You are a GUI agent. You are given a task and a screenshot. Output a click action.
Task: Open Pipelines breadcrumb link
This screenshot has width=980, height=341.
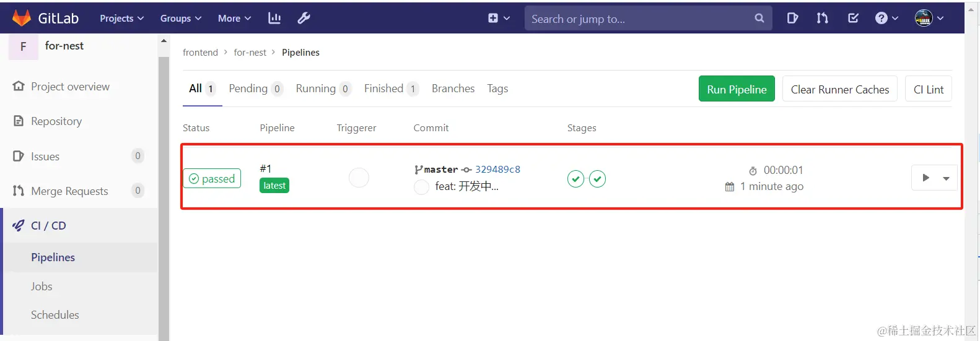pos(300,53)
